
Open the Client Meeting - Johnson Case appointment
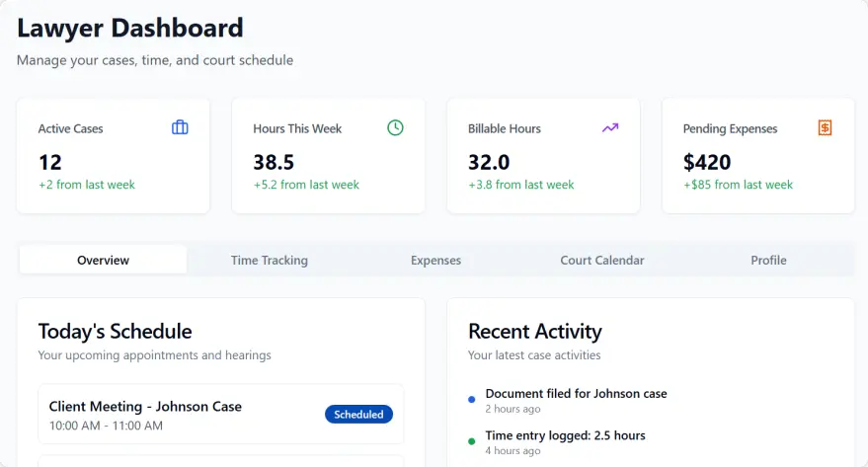(145, 406)
